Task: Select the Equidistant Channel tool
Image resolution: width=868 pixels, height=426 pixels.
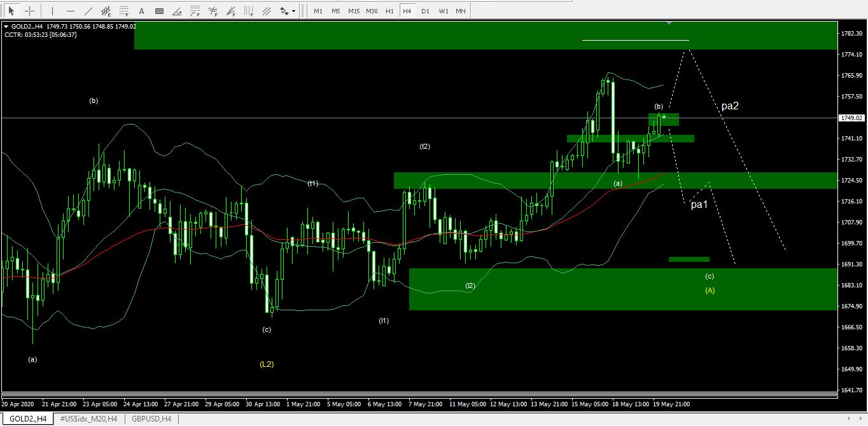Action: 106,11
